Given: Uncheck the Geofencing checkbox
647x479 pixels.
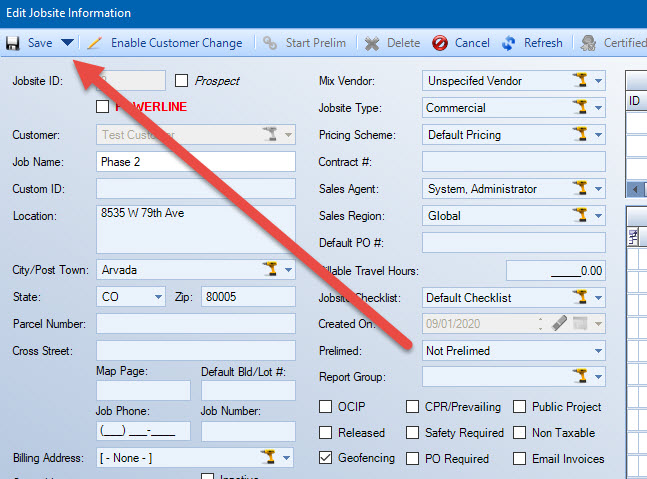Looking at the screenshot, I should click(x=326, y=458).
